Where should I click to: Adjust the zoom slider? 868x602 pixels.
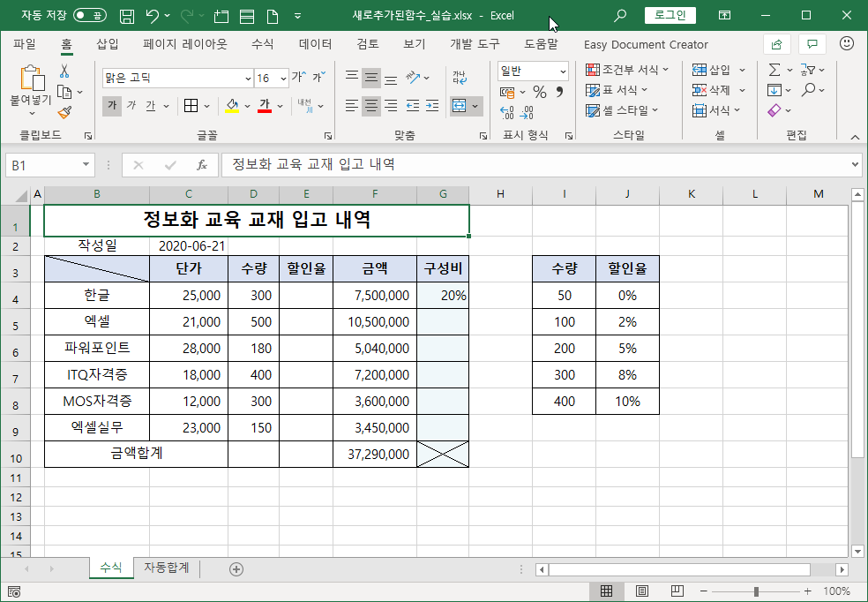click(756, 591)
